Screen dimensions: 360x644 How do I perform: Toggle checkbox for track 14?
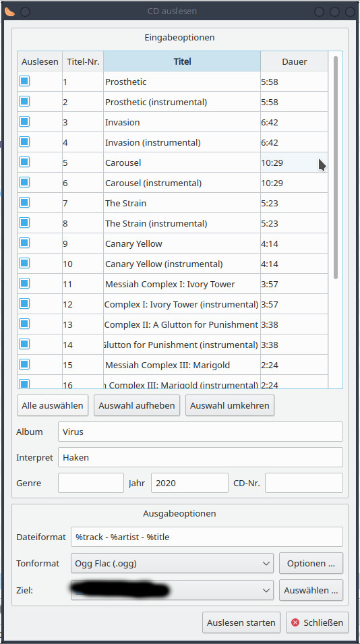tap(24, 344)
